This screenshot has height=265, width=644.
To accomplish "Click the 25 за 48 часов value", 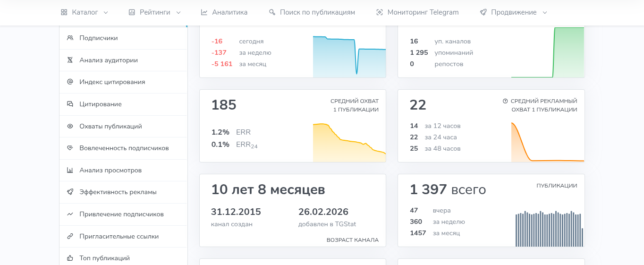I will click(x=414, y=148).
